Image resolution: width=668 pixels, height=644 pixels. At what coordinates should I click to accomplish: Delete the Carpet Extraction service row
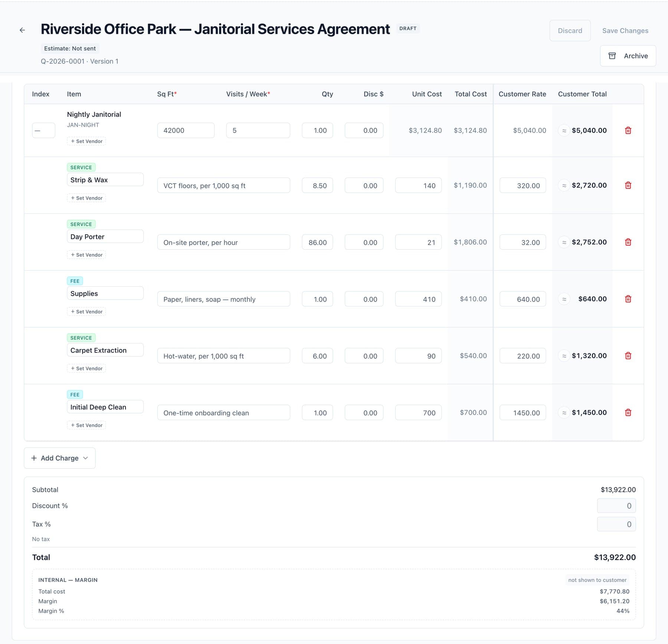coord(628,356)
